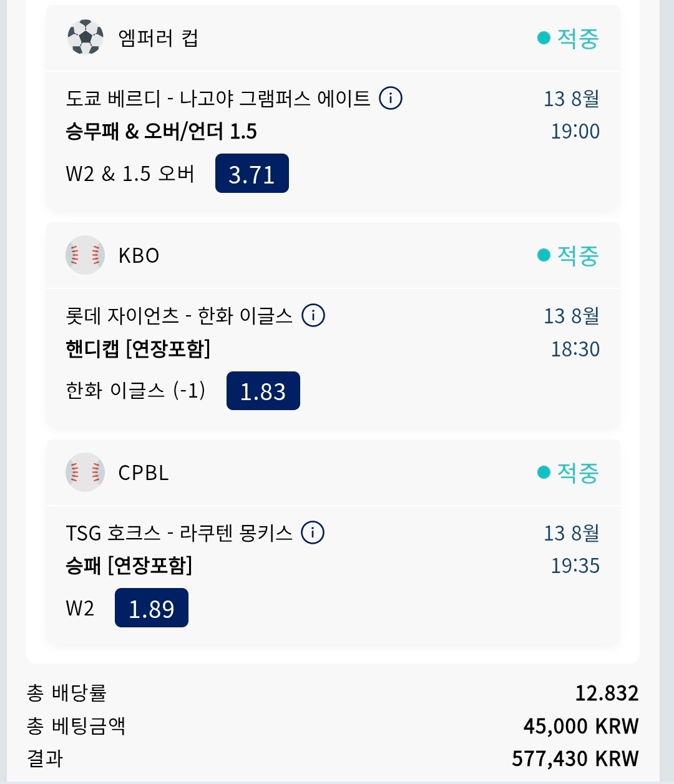Click the baseball icon next to KBO
674x784 pixels.
tap(85, 255)
